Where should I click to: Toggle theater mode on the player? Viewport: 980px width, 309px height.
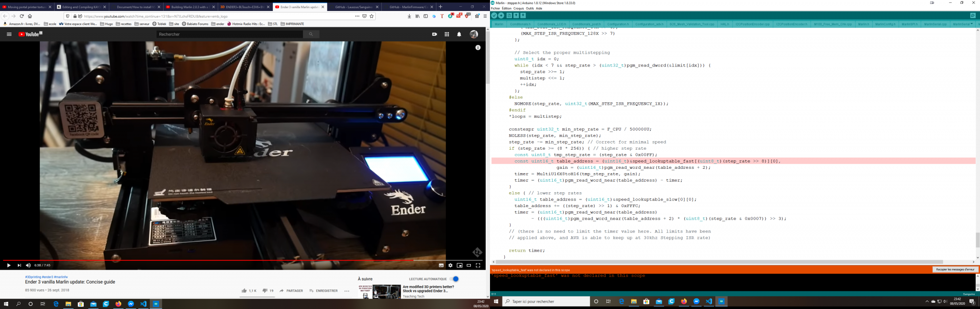(468, 265)
